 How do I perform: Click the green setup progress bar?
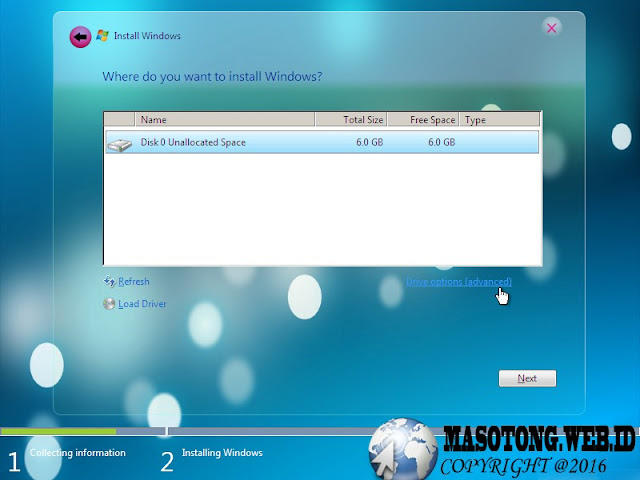pyautogui.click(x=58, y=431)
